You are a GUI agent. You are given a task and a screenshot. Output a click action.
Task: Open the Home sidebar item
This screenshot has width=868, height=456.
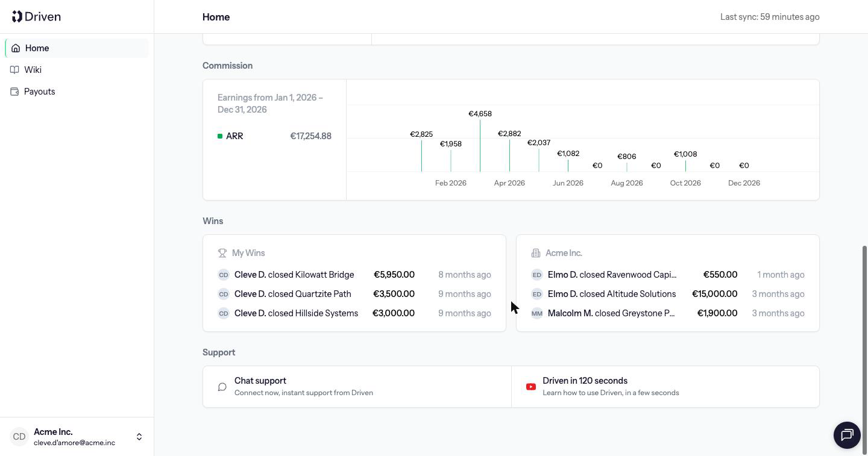[77, 48]
